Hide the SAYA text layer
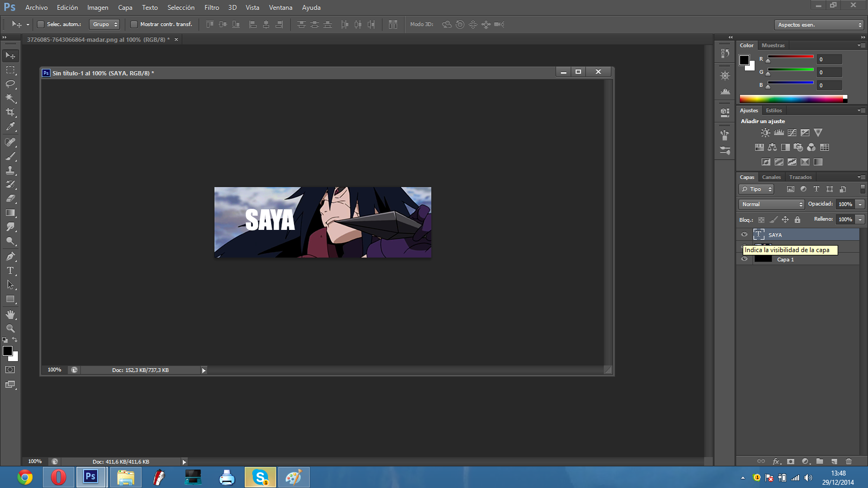Image resolution: width=868 pixels, height=488 pixels. click(x=744, y=235)
